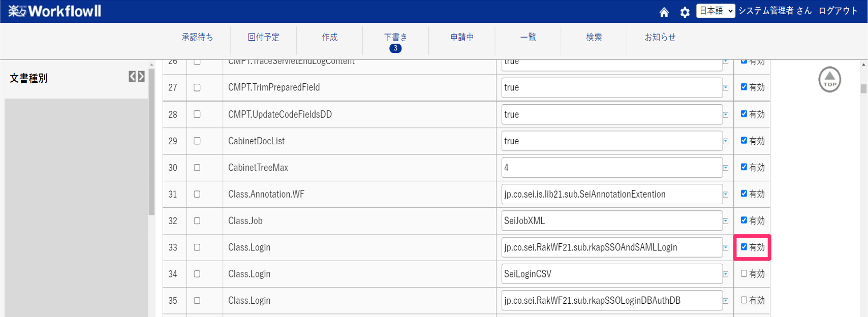Open value dropdown for row 32 Class.Job
The height and width of the screenshot is (317, 868).
point(726,221)
